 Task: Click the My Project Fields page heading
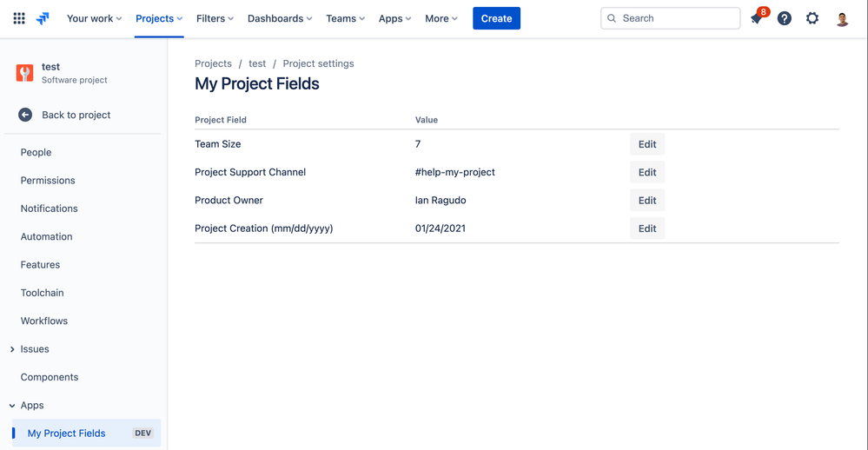257,83
